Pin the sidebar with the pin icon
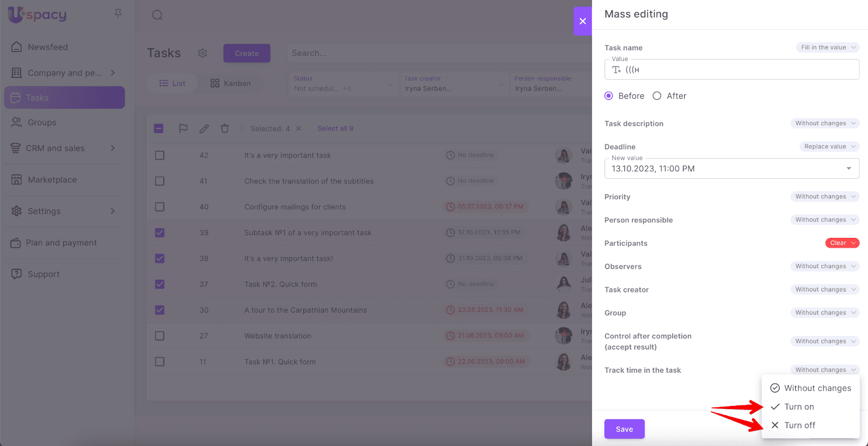This screenshot has height=446, width=868. pyautogui.click(x=118, y=13)
